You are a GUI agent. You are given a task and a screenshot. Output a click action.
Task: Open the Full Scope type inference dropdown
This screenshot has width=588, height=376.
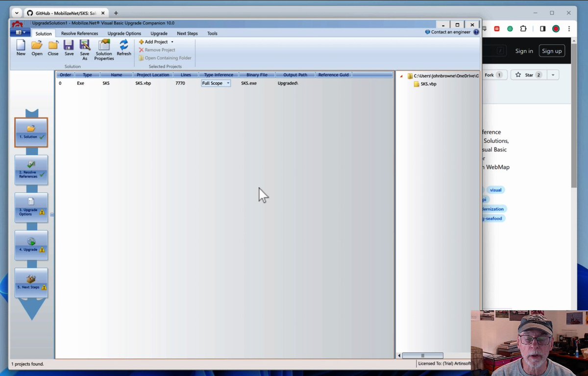click(x=228, y=83)
